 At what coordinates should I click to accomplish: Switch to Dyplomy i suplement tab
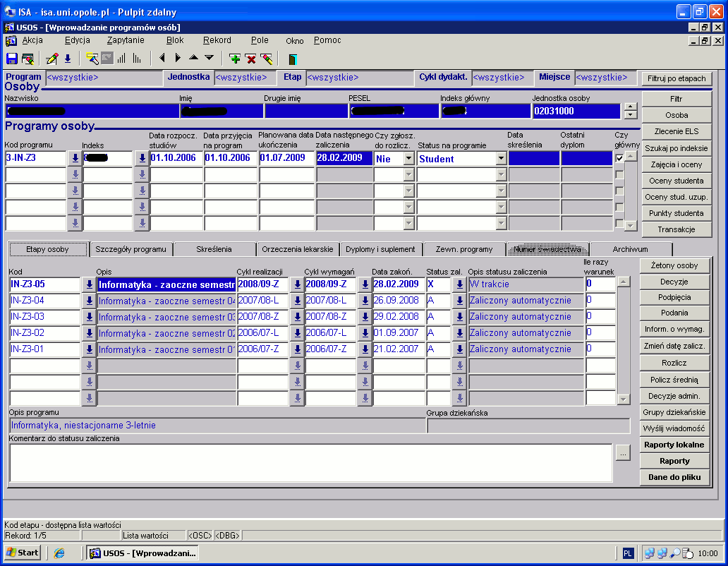click(x=380, y=249)
